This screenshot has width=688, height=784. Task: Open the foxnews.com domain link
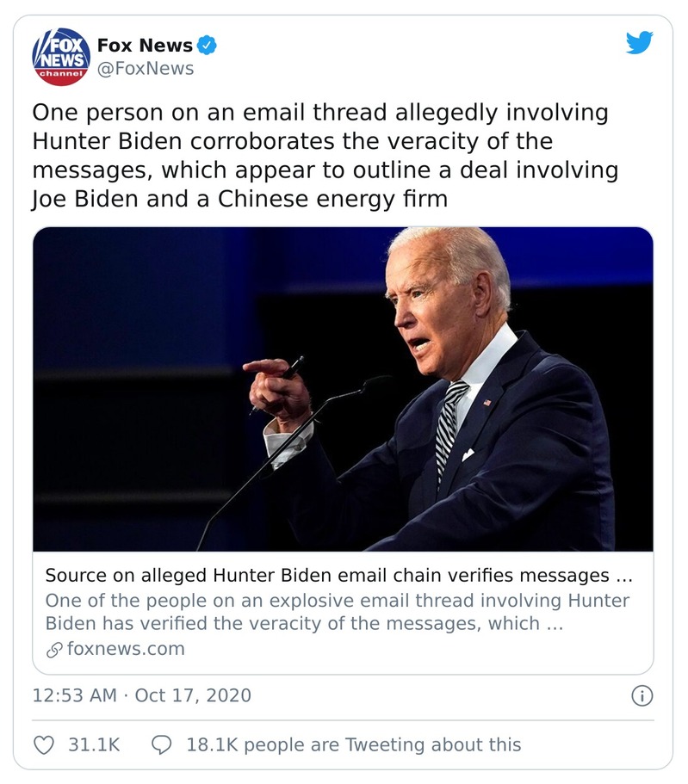(125, 649)
